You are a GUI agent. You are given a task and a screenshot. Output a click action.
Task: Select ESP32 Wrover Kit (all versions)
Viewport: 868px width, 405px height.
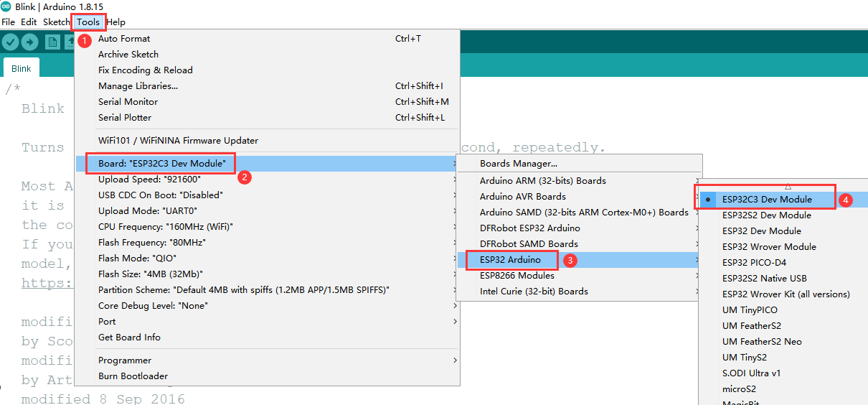pyautogui.click(x=783, y=294)
